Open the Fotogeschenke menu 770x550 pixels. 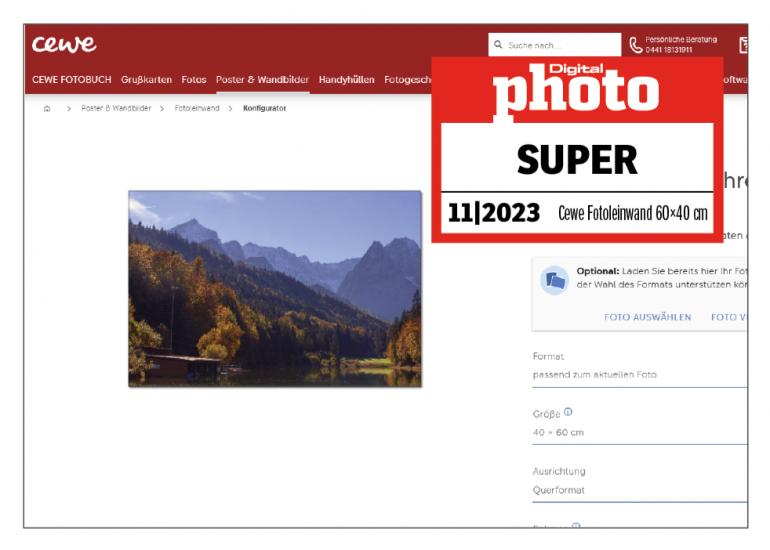[407, 80]
